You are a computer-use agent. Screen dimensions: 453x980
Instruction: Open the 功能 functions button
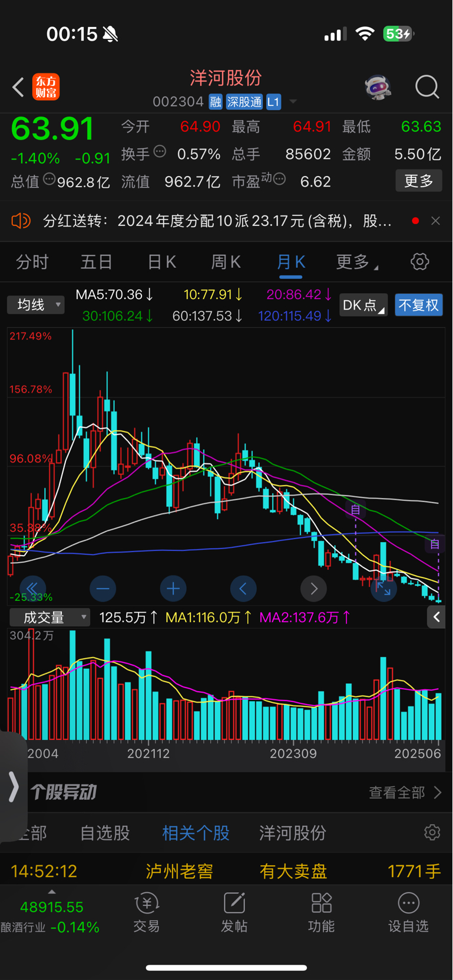coord(322,912)
